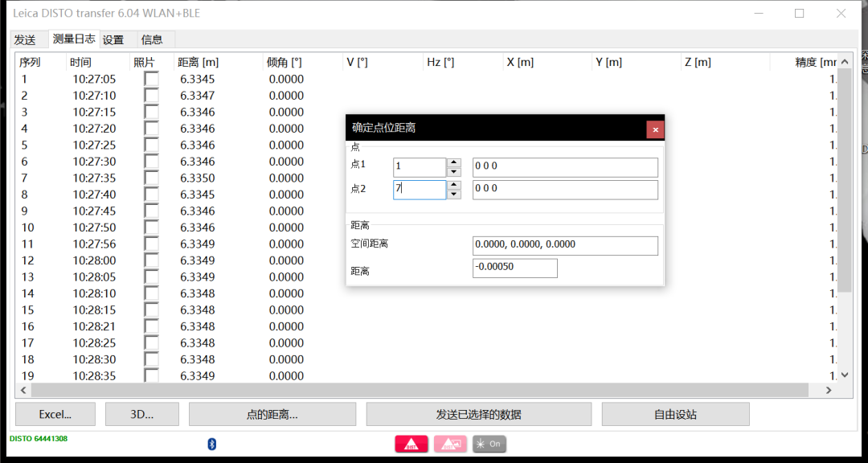Select the 信息 tab
The width and height of the screenshot is (868, 463).
(x=153, y=39)
